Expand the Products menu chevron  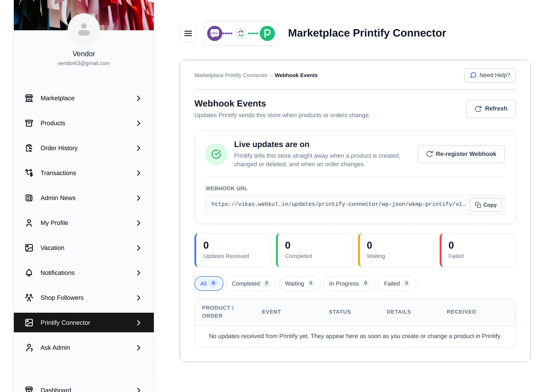click(138, 123)
